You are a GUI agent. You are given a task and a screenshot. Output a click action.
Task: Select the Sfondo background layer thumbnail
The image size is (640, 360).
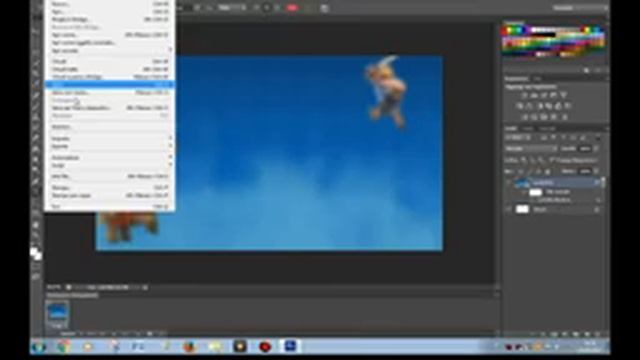click(522, 209)
